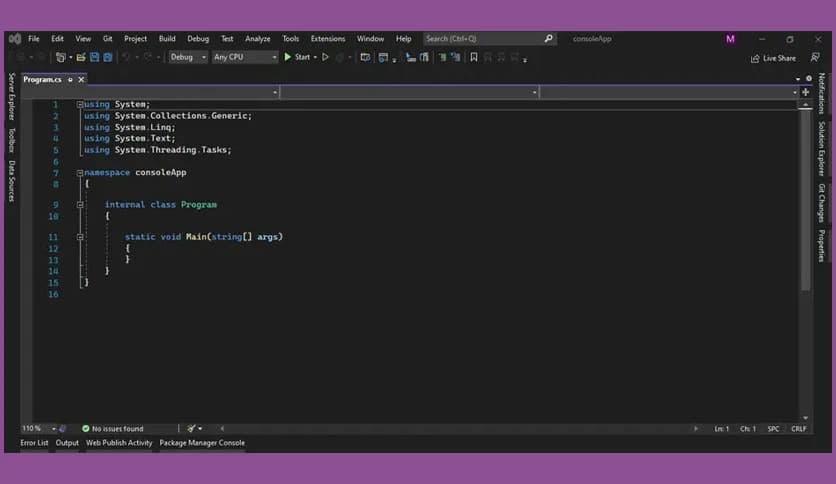This screenshot has height=484, width=836.
Task: Click the Send Feedback icon beside Live Share
Action: pos(817,58)
